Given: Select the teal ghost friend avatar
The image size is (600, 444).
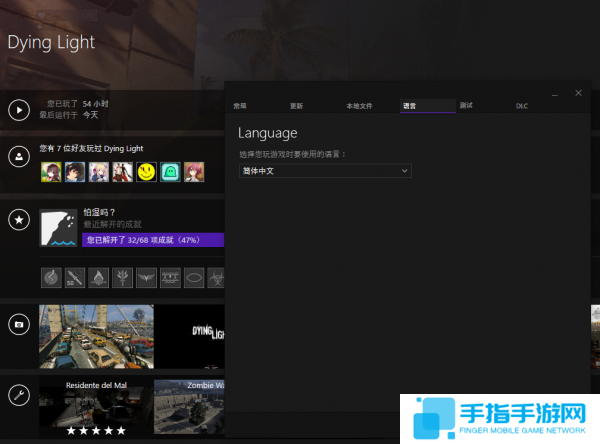Looking at the screenshot, I should [171, 173].
